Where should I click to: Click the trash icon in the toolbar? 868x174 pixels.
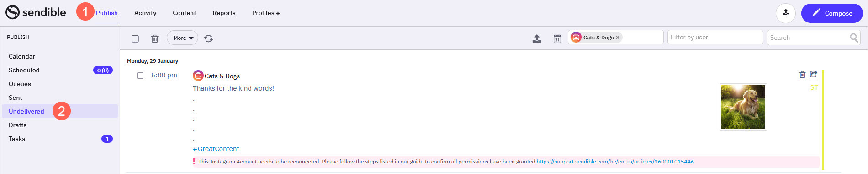[x=155, y=38]
